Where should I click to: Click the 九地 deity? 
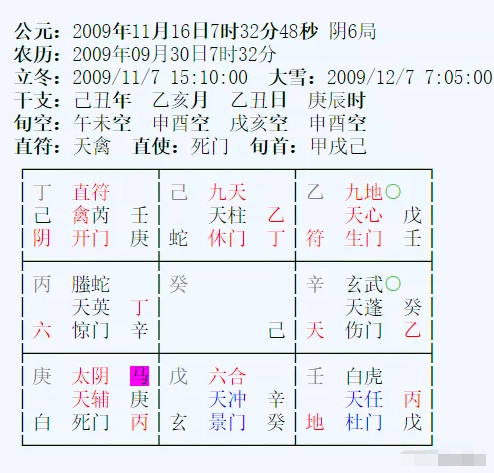[x=364, y=192]
